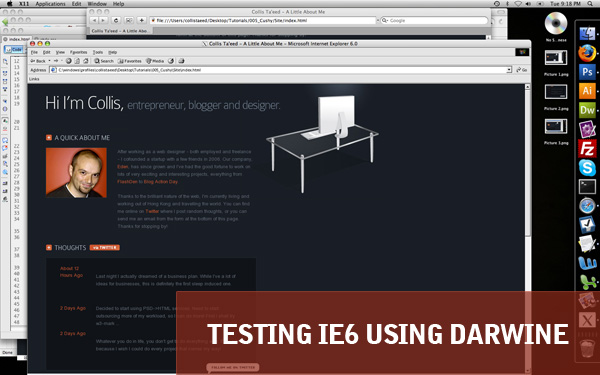Open Spotlight search magnifier icon
600x375 pixels.
coord(591,3)
